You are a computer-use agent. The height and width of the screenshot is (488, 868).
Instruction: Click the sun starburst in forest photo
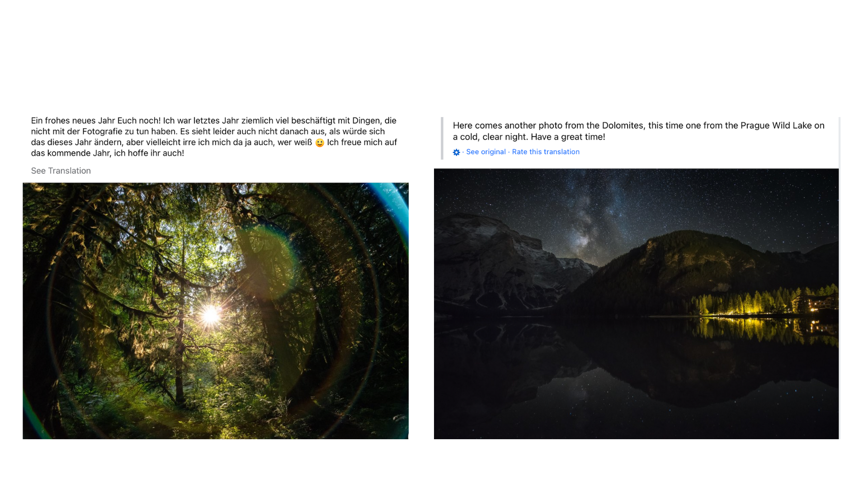coord(210,314)
